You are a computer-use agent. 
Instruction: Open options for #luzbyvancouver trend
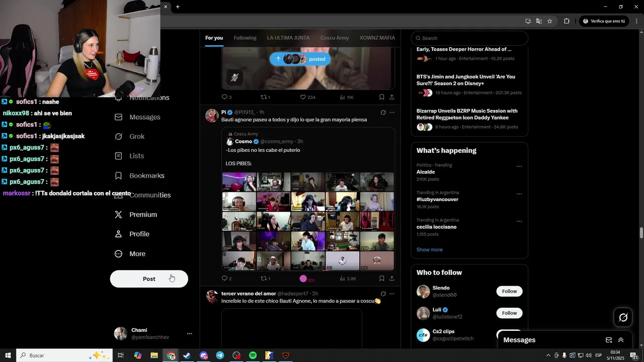[519, 194]
